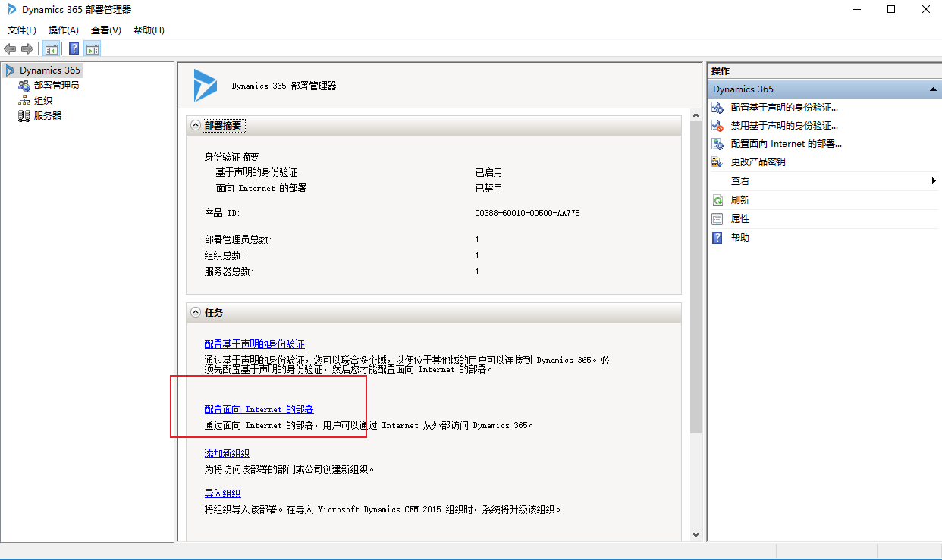This screenshot has width=942, height=560.
Task: Click the large Dynamics 365 logo in header
Action: [205, 86]
